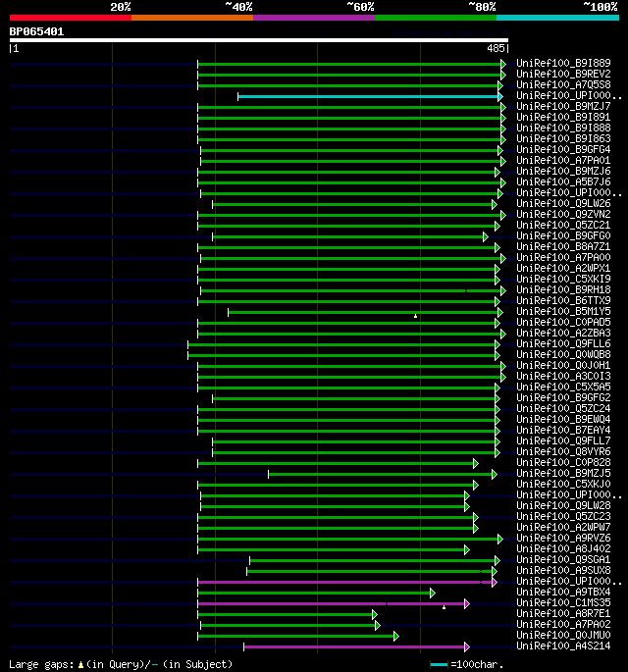Click the green ~80% identity legend segment
Viewport: 628px width, 672px height.
click(x=436, y=18)
